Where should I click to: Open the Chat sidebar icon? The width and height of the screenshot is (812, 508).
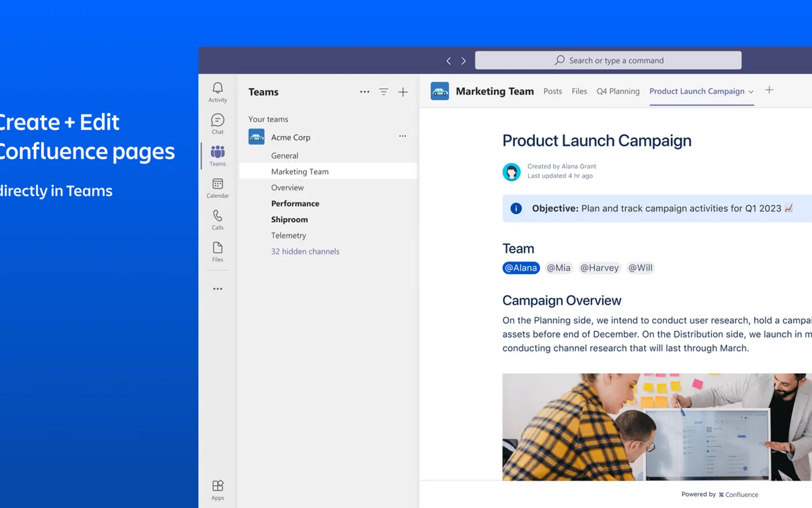click(x=218, y=124)
